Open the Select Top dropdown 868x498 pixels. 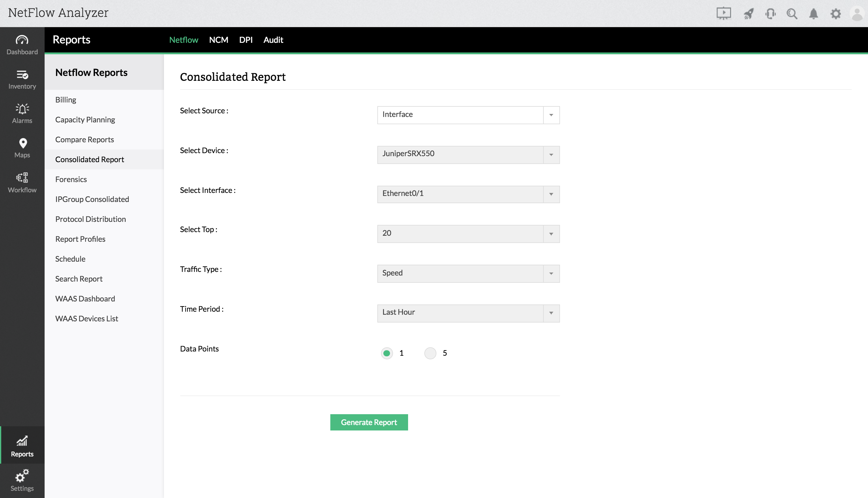pos(468,234)
